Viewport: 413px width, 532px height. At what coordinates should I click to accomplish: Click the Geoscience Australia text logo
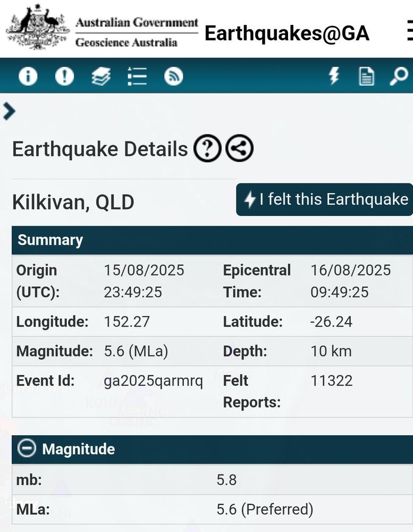(x=127, y=43)
